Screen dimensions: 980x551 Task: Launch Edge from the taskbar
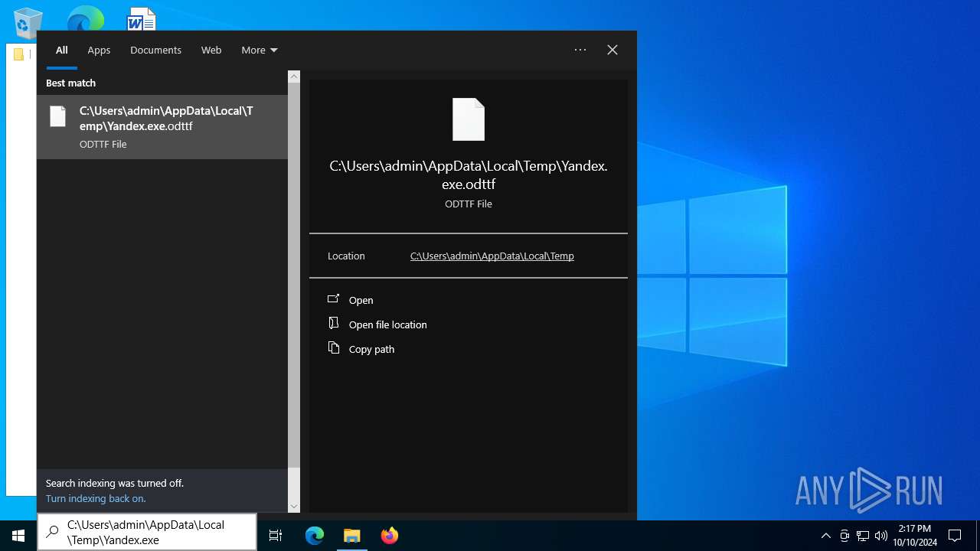315,536
